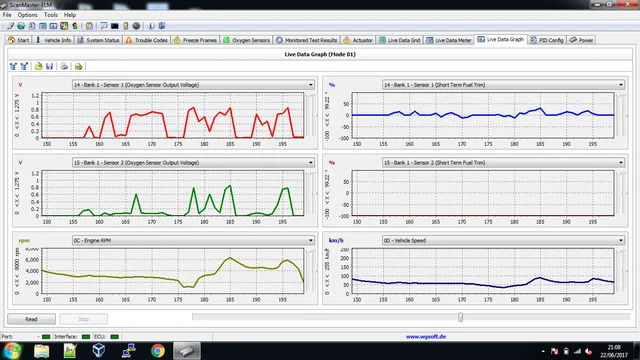Click the blue help book icon

pos(162,26)
